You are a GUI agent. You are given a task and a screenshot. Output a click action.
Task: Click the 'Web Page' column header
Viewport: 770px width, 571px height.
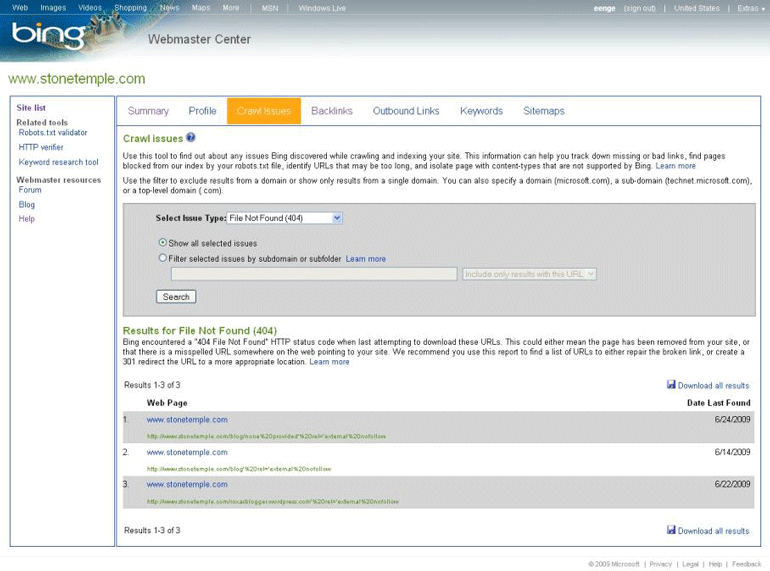[167, 403]
